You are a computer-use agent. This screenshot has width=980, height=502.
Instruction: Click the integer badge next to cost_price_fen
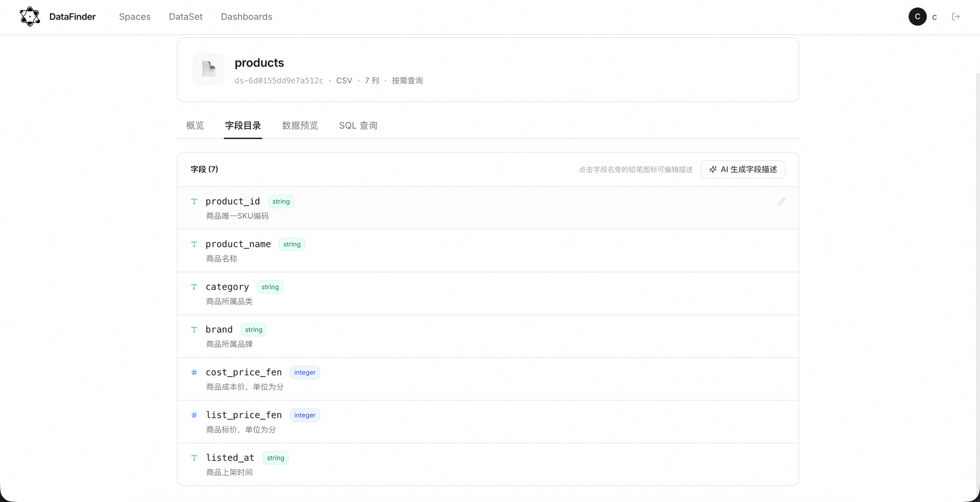pos(305,373)
